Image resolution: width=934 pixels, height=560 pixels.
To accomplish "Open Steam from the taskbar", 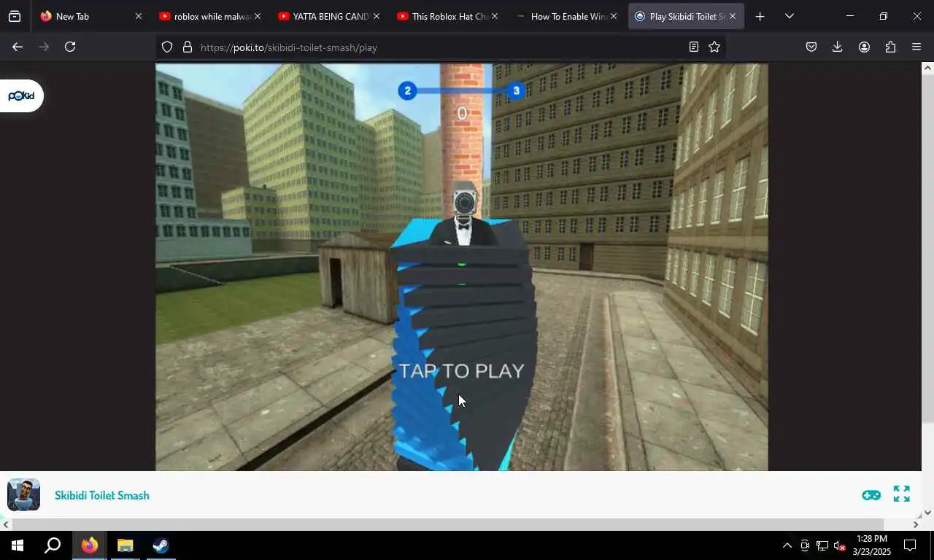I will click(x=161, y=545).
